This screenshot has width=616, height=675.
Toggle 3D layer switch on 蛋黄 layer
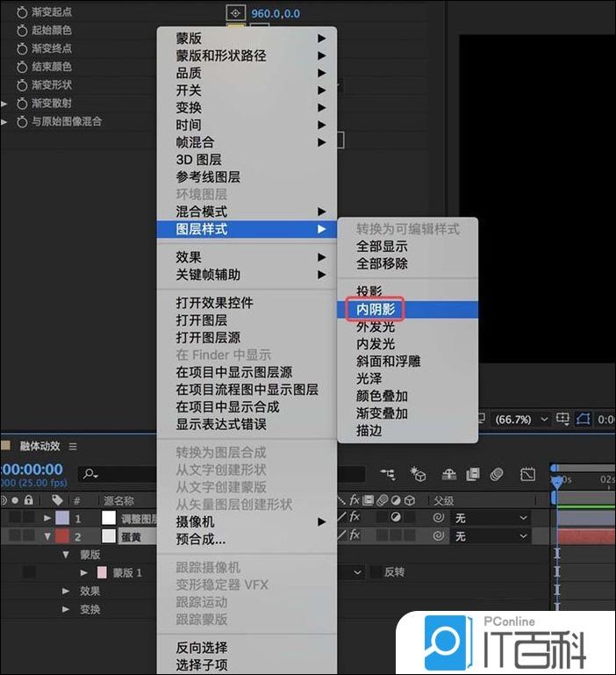point(410,536)
